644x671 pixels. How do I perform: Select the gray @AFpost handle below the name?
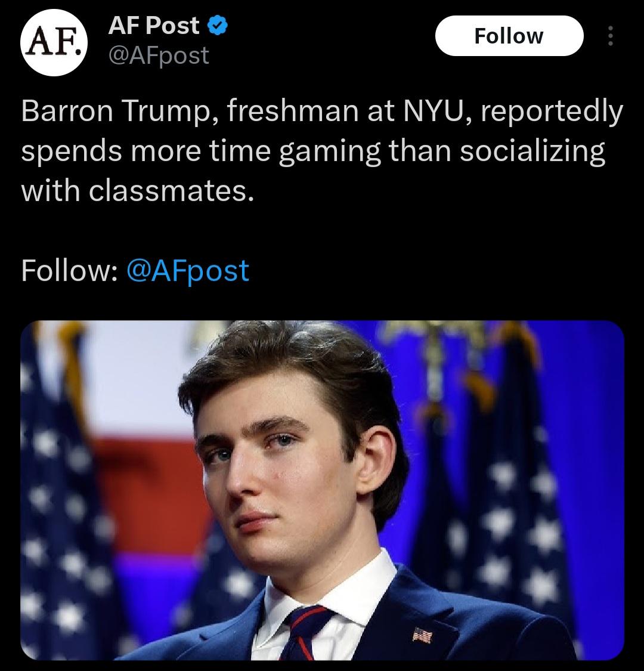click(159, 55)
